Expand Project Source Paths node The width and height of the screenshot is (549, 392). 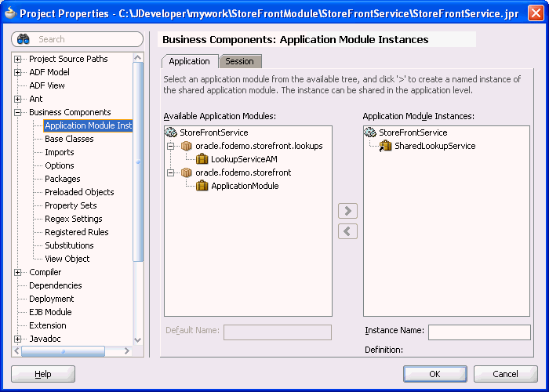click(x=17, y=59)
